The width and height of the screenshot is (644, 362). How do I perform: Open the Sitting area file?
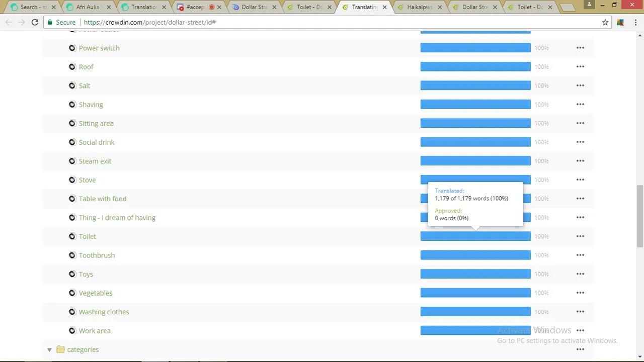point(96,123)
